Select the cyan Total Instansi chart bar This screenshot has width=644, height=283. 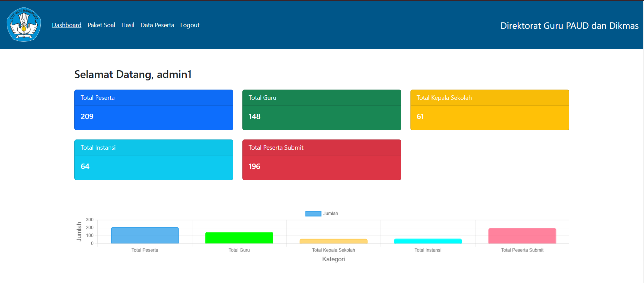pos(428,241)
